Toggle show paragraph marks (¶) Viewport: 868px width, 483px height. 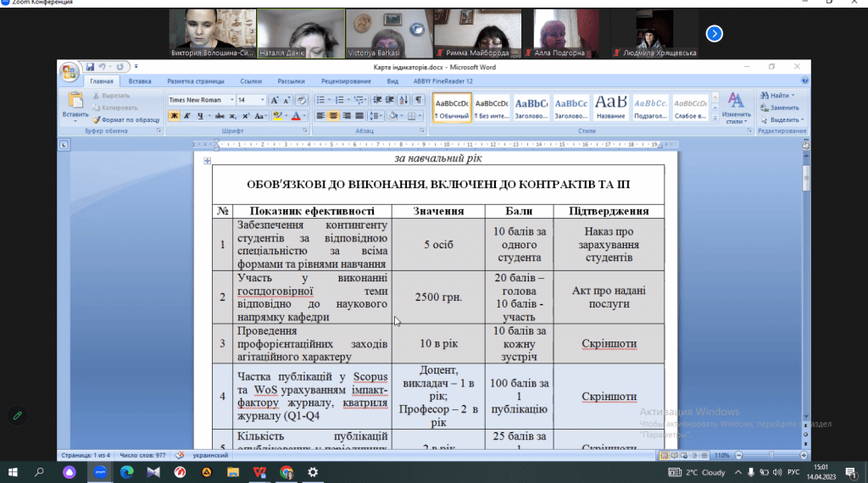click(418, 100)
